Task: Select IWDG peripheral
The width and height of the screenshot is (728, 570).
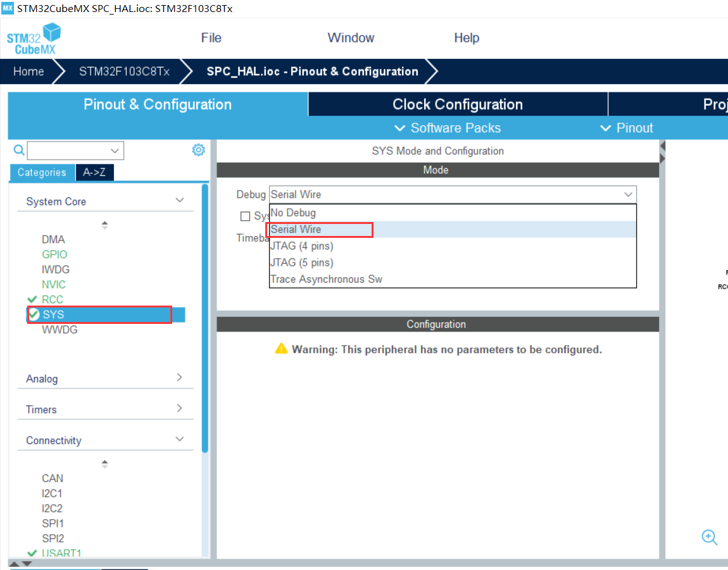Action: pos(56,270)
